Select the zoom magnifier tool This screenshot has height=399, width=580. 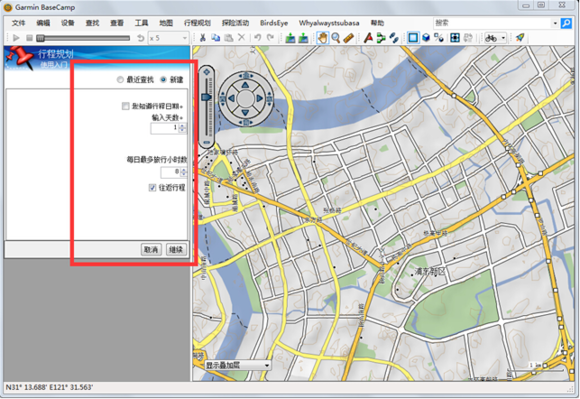pyautogui.click(x=335, y=38)
